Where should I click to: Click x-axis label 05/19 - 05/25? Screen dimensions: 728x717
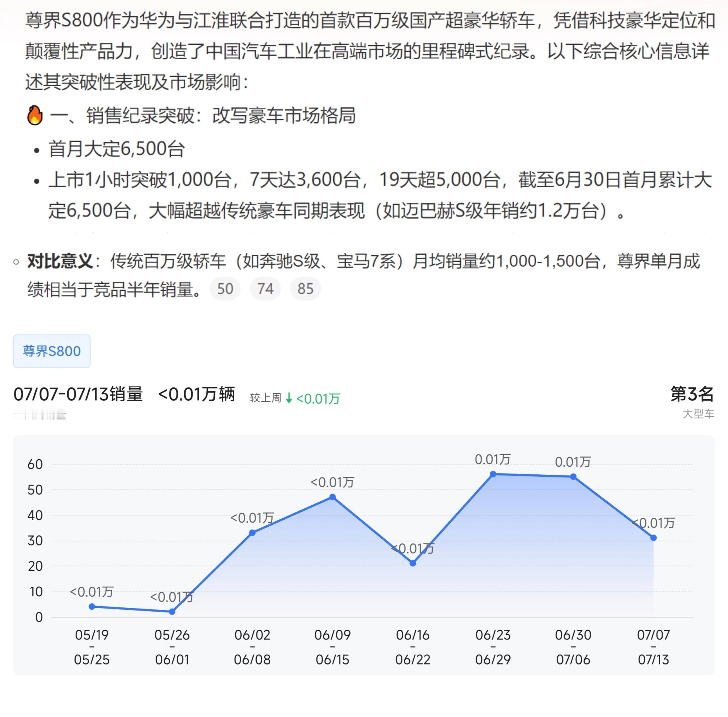click(x=92, y=647)
